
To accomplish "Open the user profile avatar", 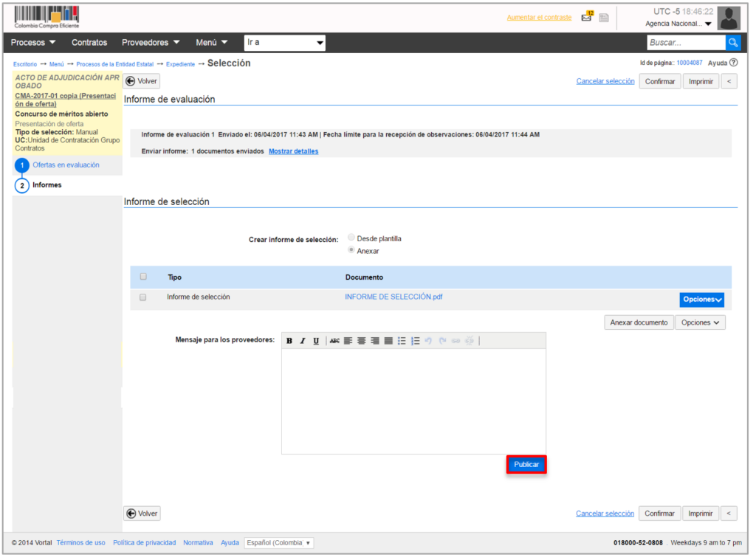I will pos(729,18).
